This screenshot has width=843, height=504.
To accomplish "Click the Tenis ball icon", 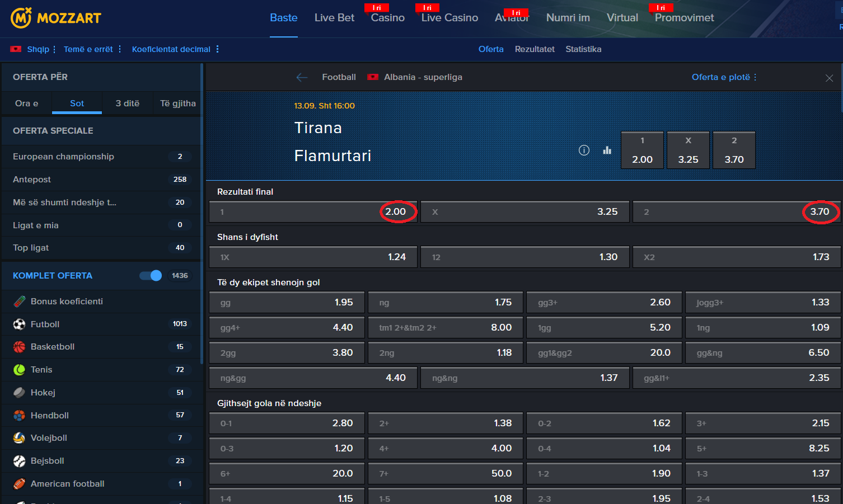I will [20, 370].
